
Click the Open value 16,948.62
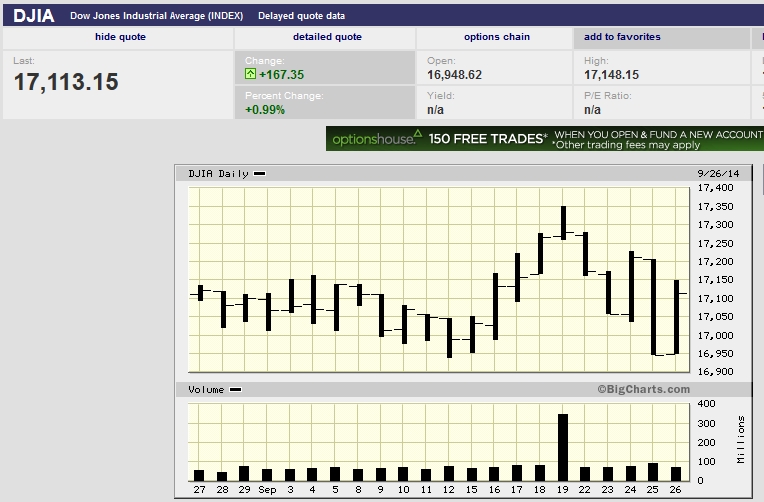(454, 75)
